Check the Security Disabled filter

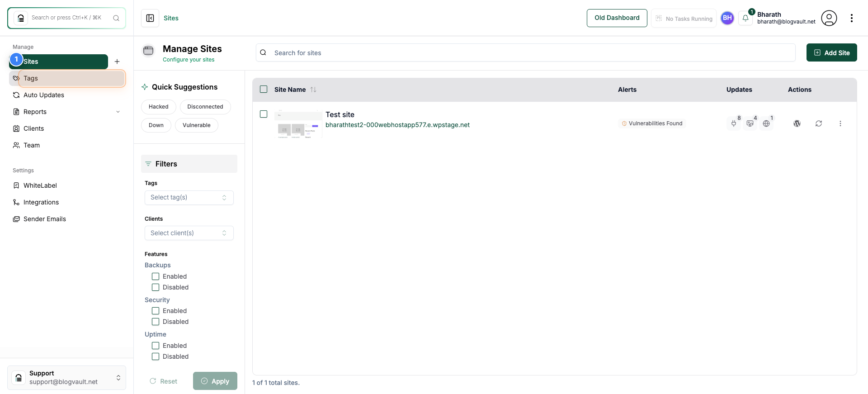156,322
